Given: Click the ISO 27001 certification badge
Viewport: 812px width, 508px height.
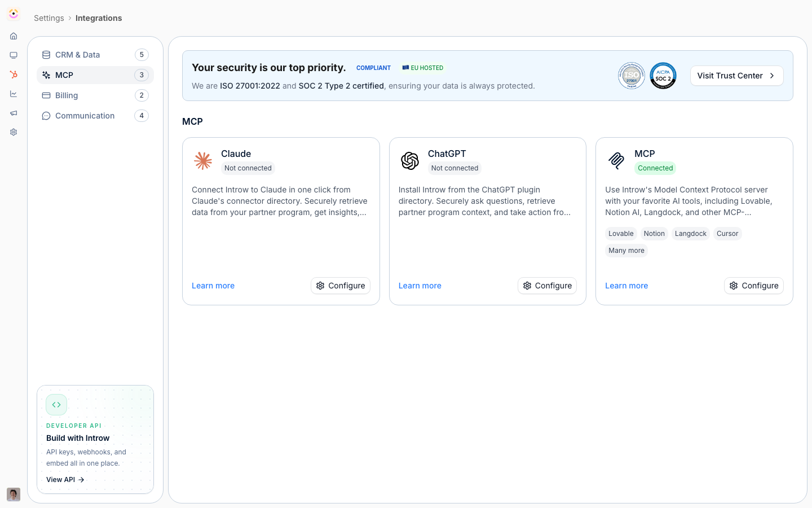Looking at the screenshot, I should pos(632,76).
